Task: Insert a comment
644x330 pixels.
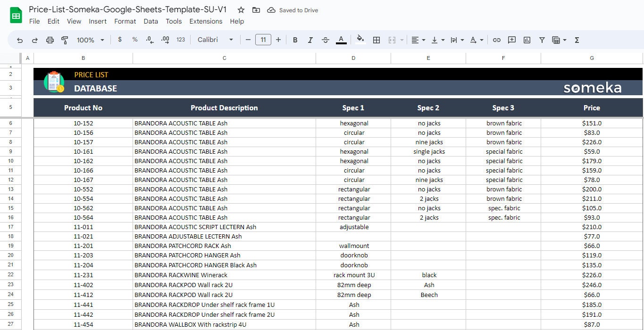Action: [x=511, y=40]
